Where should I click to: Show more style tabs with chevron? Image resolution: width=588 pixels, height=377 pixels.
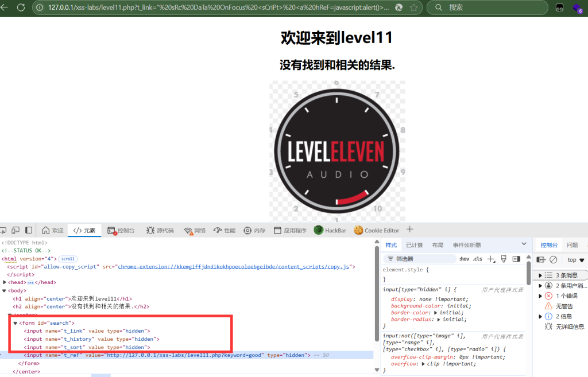click(x=524, y=244)
